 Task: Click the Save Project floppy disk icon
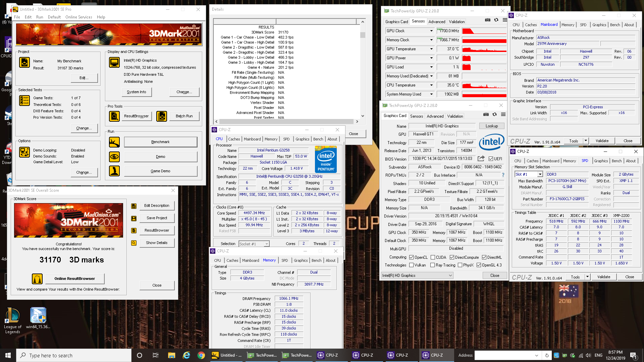[x=134, y=218]
